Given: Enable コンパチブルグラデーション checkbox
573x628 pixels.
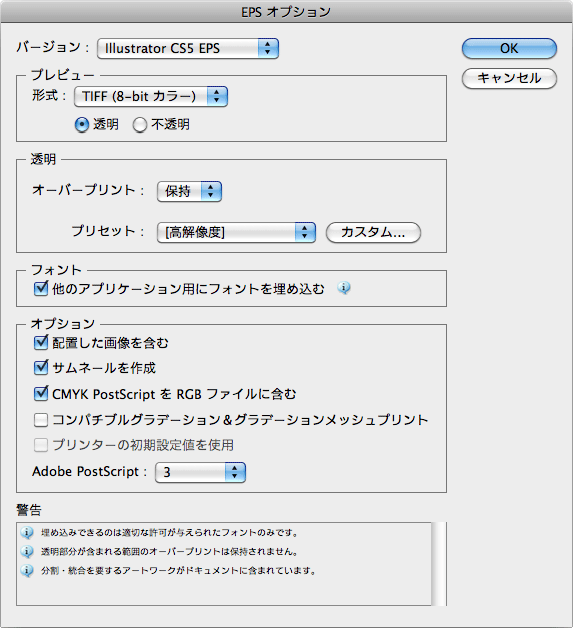Looking at the screenshot, I should click(x=41, y=420).
